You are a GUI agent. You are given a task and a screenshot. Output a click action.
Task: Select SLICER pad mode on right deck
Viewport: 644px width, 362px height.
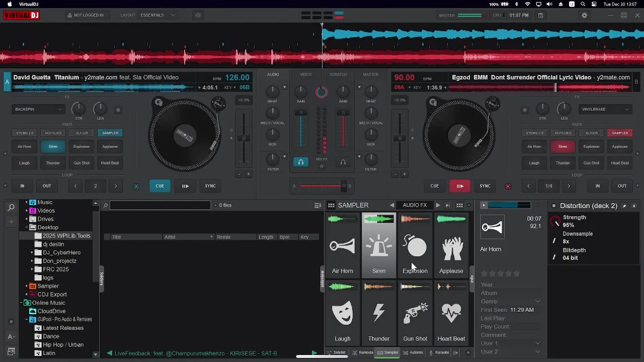point(592,133)
